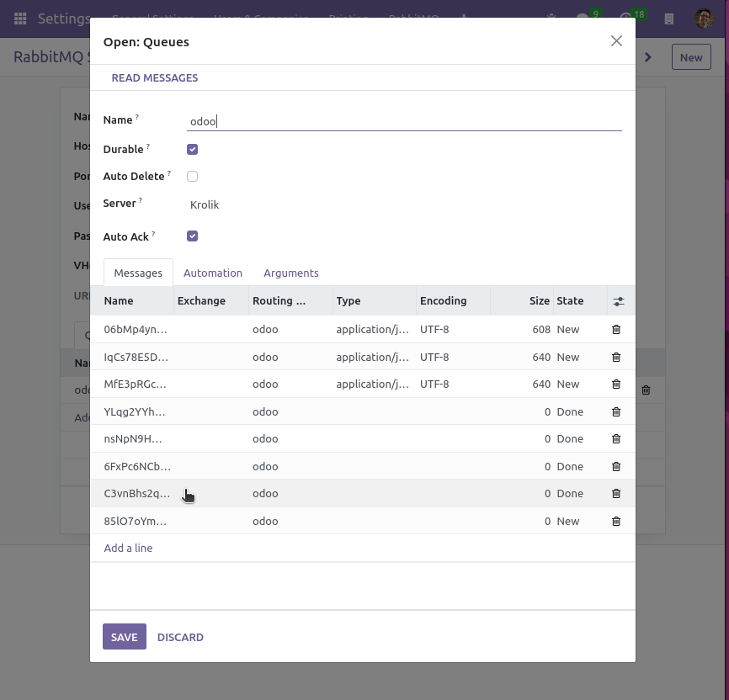Click the Read Messages button

pos(155,77)
